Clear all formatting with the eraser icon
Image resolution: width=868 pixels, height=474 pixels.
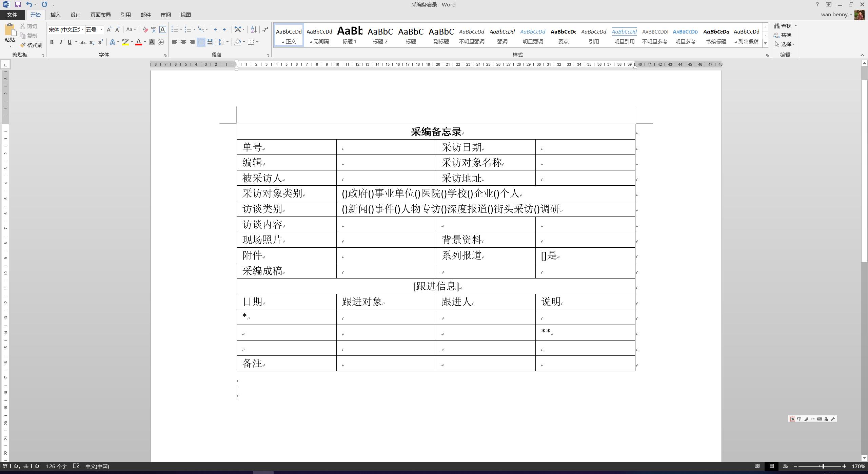pyautogui.click(x=145, y=30)
